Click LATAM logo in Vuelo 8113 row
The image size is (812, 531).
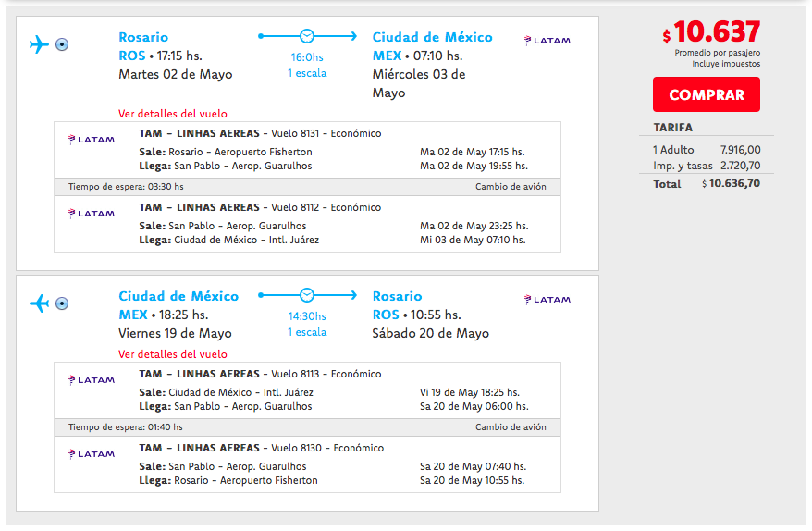coord(92,379)
